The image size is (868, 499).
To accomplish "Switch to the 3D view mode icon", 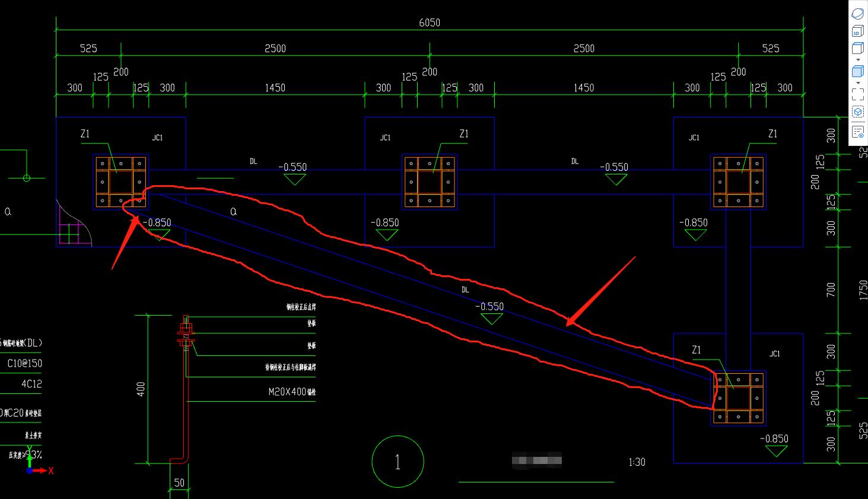I will point(858,31).
